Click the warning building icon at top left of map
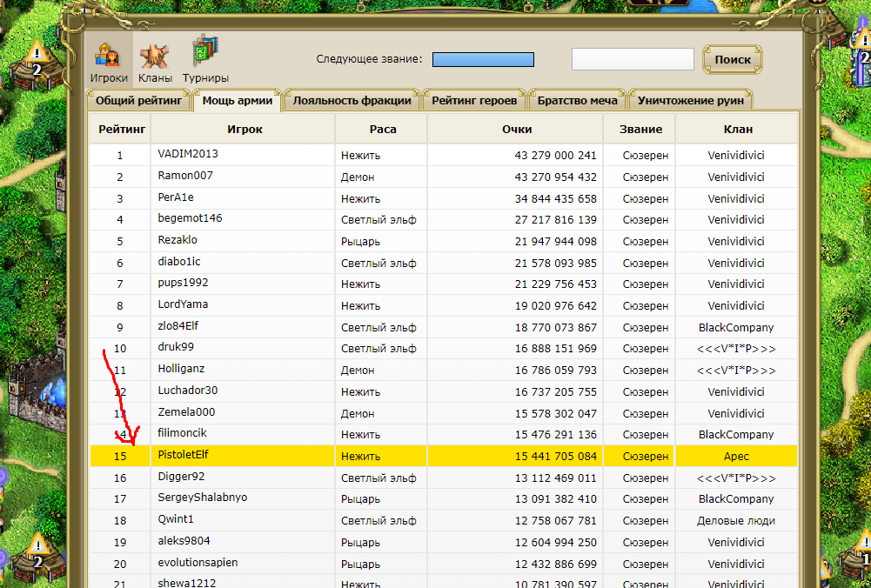 (36, 65)
